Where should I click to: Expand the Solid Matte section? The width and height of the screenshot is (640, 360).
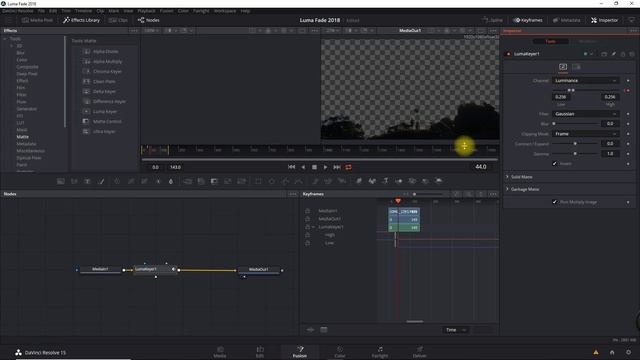(x=507, y=177)
